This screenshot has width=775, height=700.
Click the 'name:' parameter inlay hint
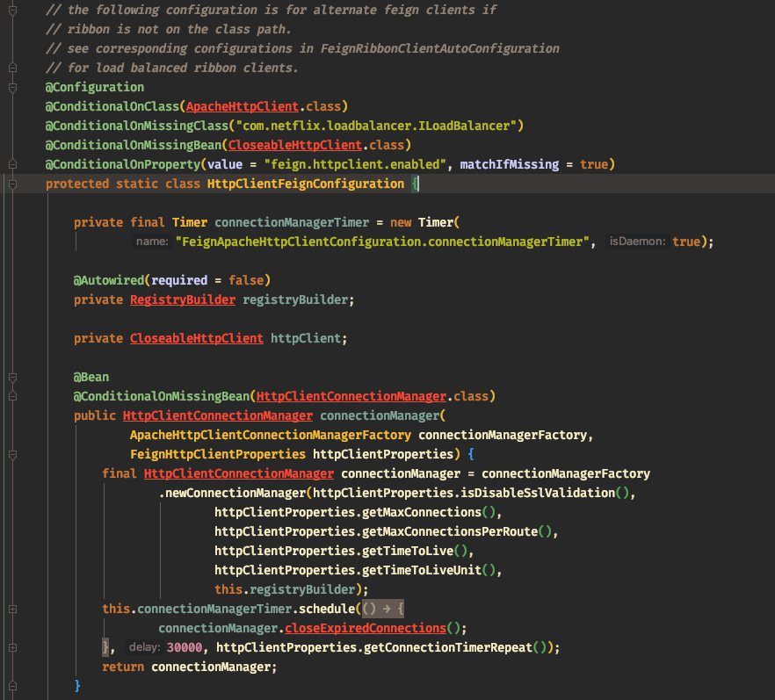pyautogui.click(x=152, y=242)
